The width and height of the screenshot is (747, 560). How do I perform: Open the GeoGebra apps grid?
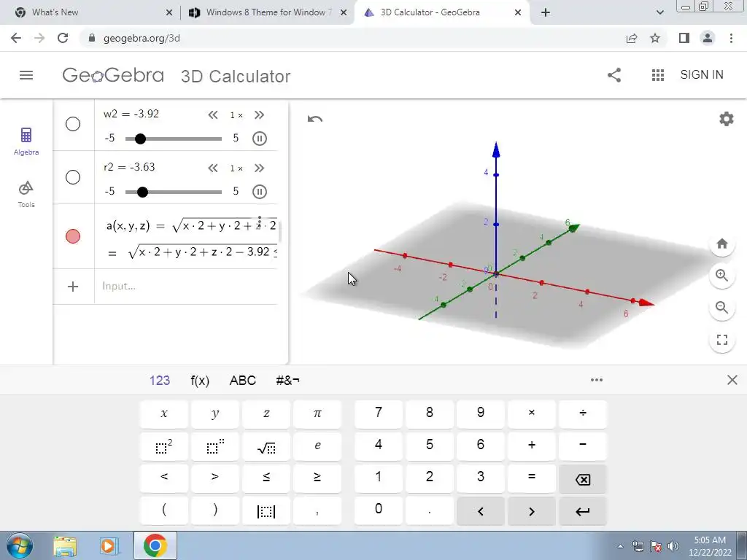pos(658,75)
